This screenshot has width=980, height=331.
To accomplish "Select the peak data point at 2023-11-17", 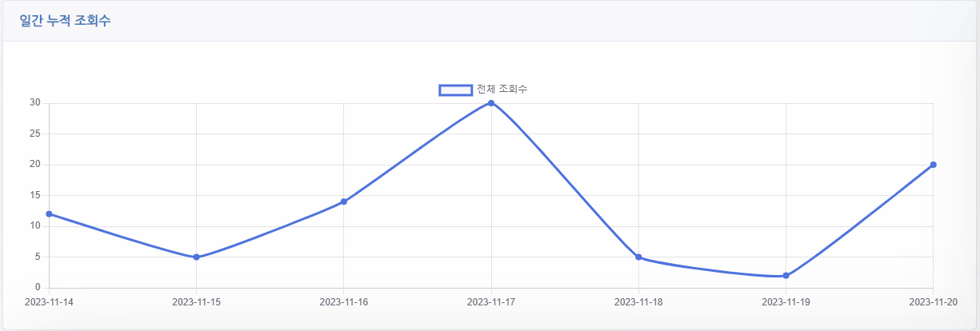I will pyautogui.click(x=491, y=103).
